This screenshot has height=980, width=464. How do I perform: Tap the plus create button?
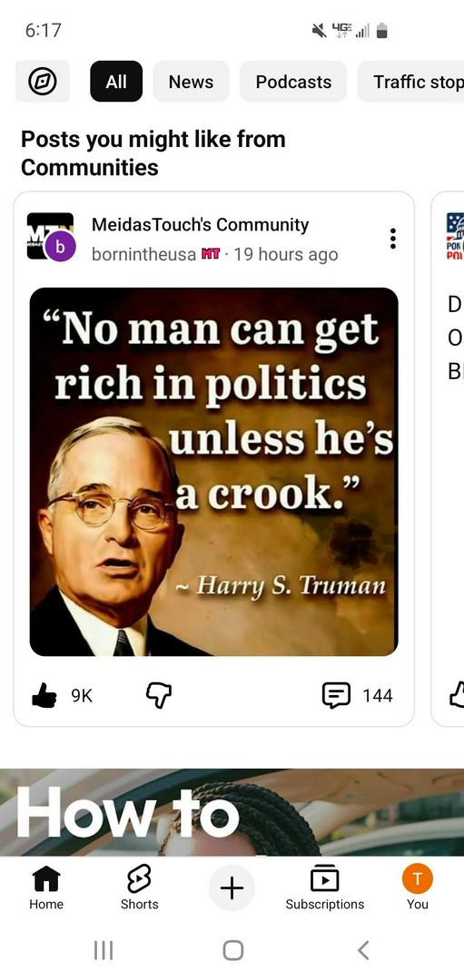click(x=232, y=887)
